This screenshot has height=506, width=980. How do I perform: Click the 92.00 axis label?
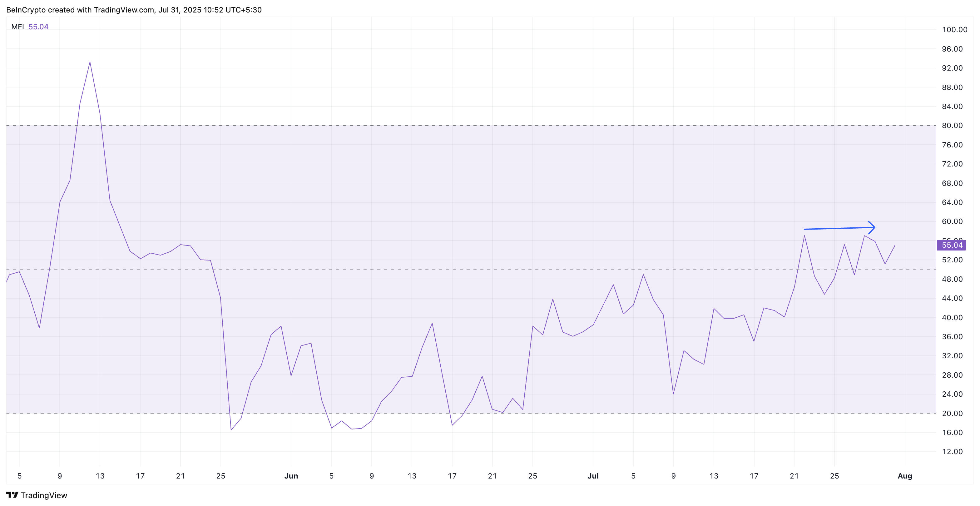click(952, 68)
